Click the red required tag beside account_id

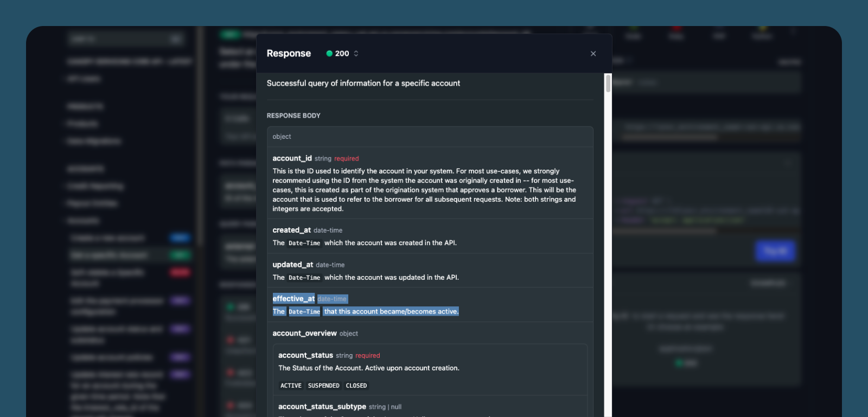click(347, 159)
